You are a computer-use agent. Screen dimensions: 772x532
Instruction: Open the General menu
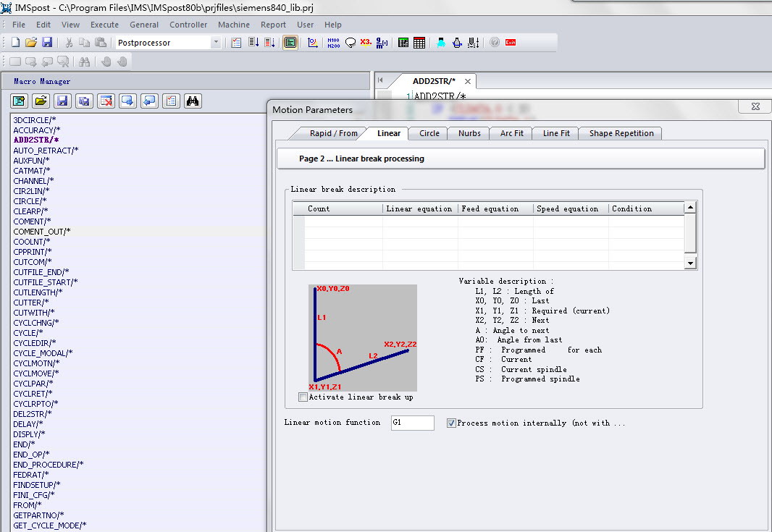tap(144, 25)
